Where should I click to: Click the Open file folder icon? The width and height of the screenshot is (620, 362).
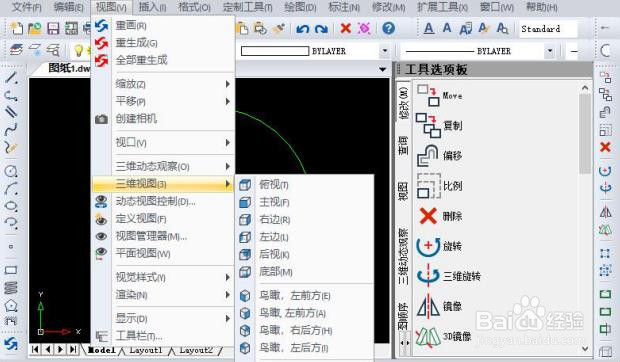coord(34,28)
